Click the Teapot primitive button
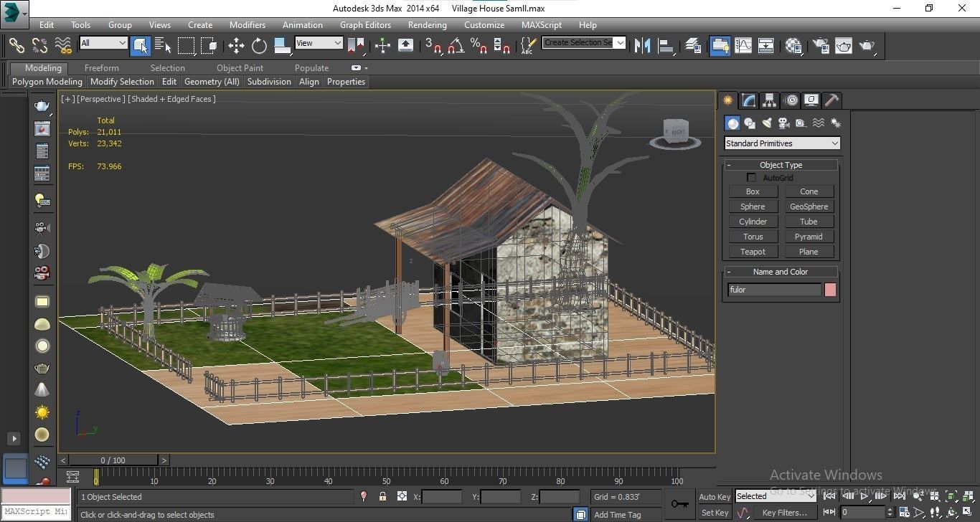The width and height of the screenshot is (980, 522). click(x=753, y=252)
